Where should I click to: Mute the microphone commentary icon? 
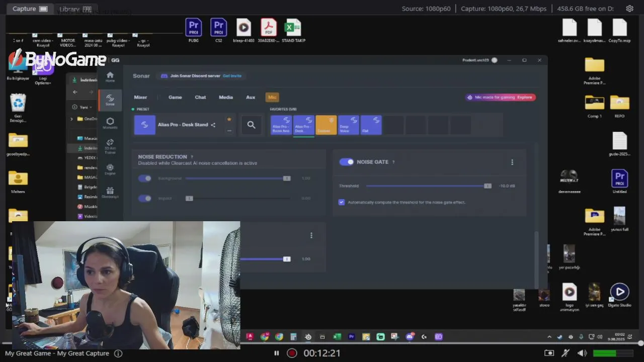[x=566, y=353]
